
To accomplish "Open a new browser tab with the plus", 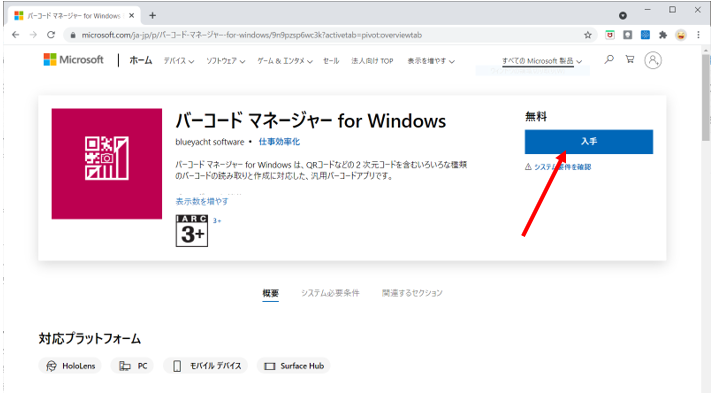I will pyautogui.click(x=152, y=15).
